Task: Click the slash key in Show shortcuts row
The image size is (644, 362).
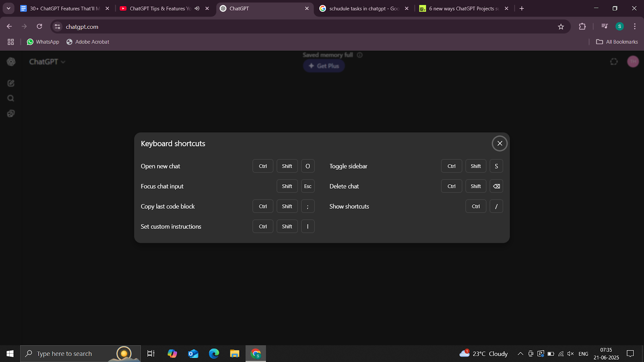Action: click(496, 206)
